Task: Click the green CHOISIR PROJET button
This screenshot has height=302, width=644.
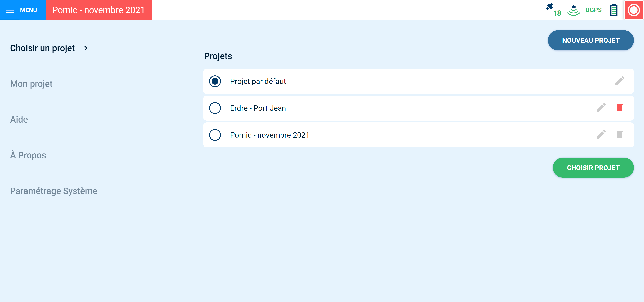Action: (x=593, y=168)
